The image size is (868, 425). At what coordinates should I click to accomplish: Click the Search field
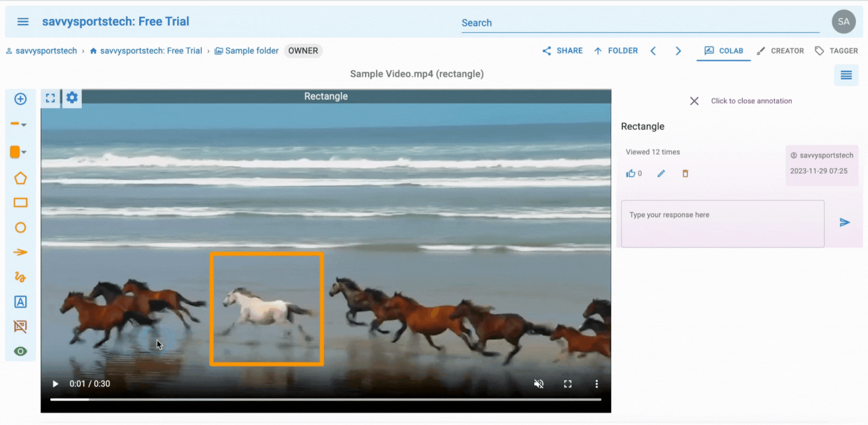pyautogui.click(x=640, y=23)
